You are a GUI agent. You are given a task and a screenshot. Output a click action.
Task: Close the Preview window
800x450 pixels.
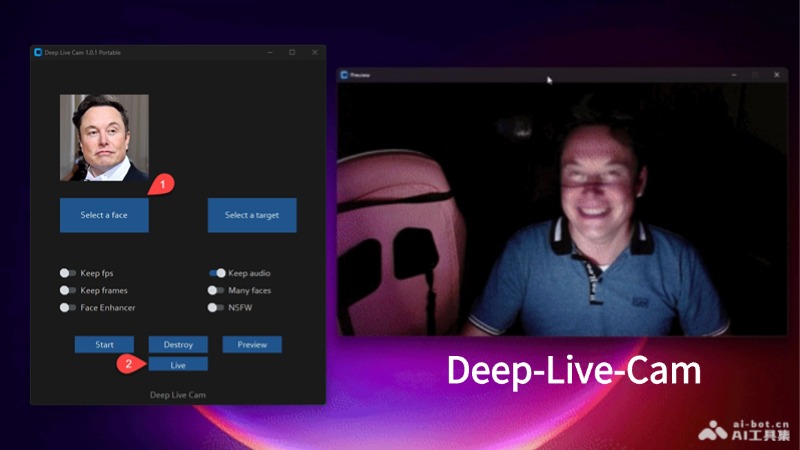778,75
